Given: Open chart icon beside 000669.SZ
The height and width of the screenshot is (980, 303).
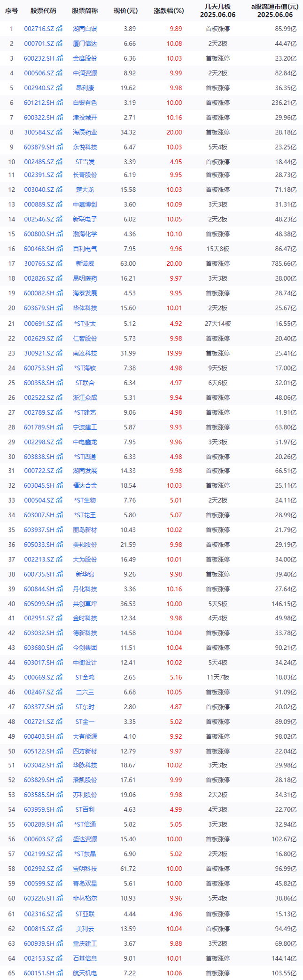Looking at the screenshot, I should point(59,677).
